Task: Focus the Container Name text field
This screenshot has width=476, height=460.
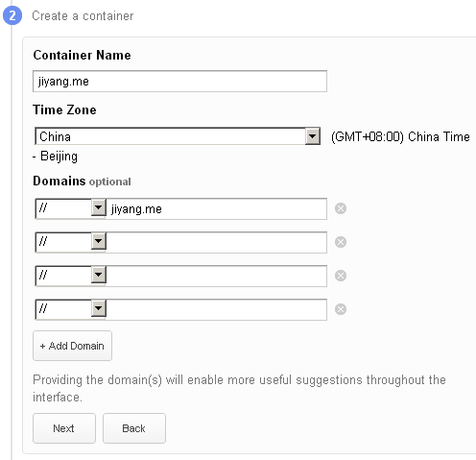Action: pyautogui.click(x=179, y=82)
